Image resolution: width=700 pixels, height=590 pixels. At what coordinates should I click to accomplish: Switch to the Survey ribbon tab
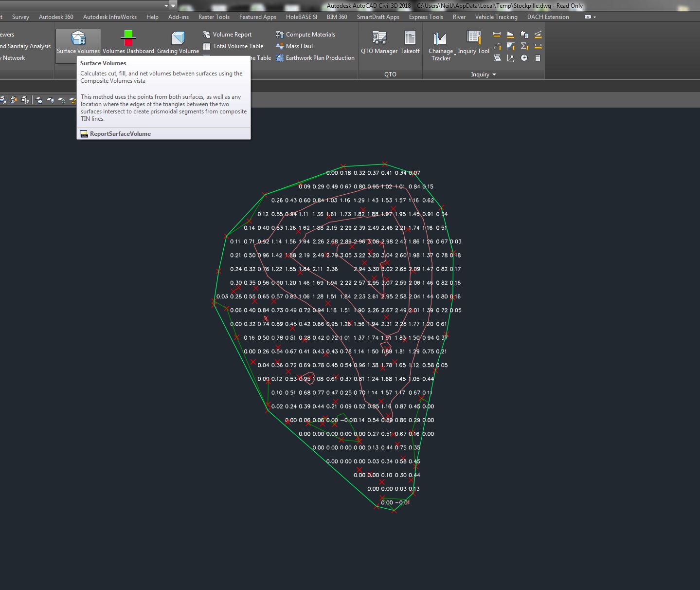click(x=20, y=17)
